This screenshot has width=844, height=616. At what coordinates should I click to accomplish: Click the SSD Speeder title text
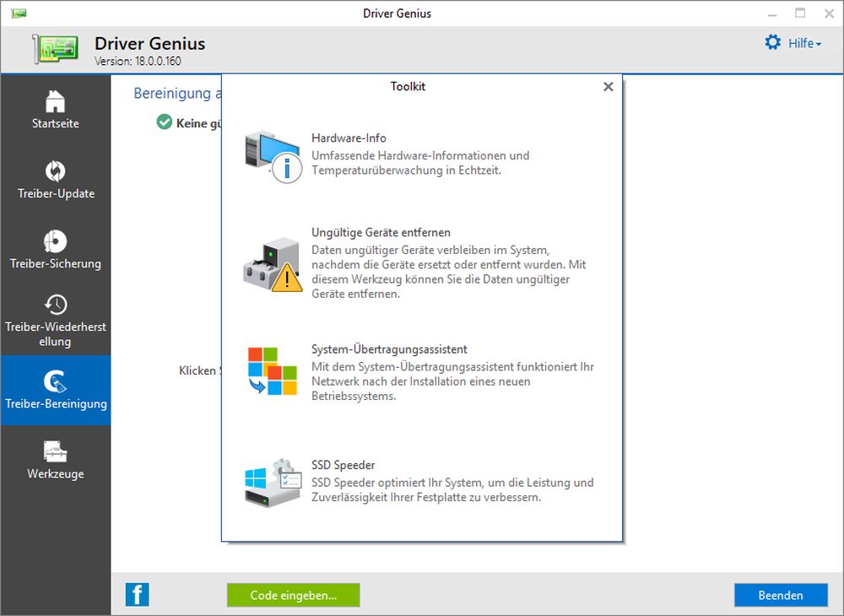(x=343, y=465)
